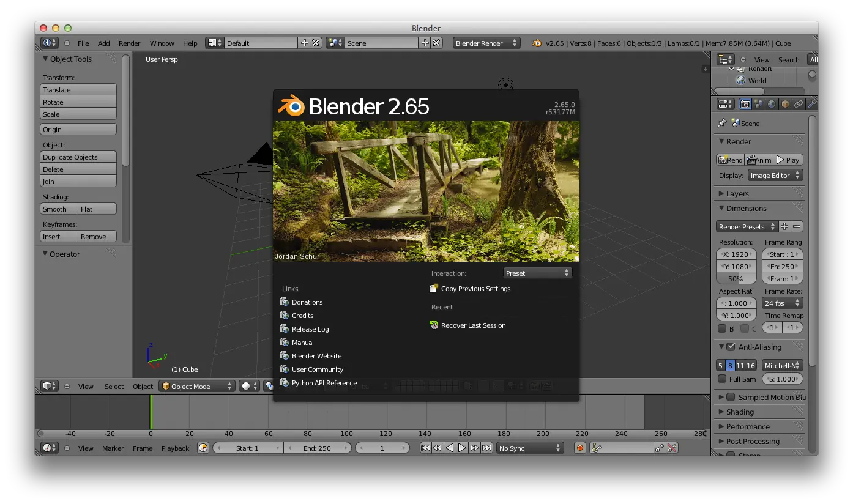Select Smooth shading
The image size is (853, 504).
coord(59,209)
